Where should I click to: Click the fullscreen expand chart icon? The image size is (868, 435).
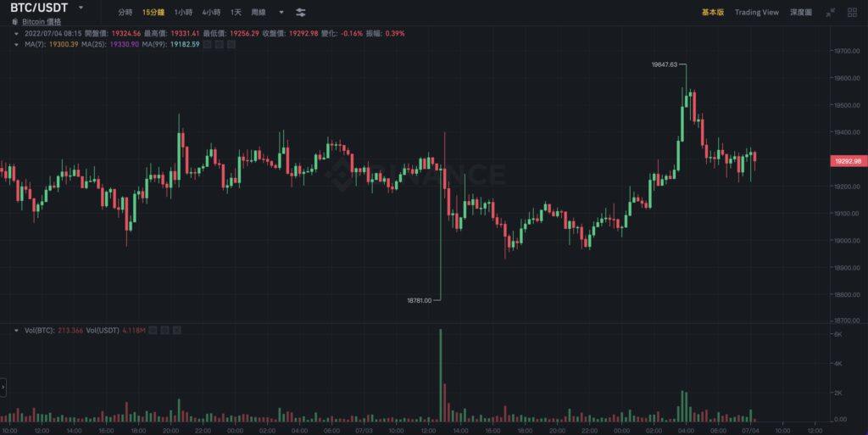coord(830,13)
